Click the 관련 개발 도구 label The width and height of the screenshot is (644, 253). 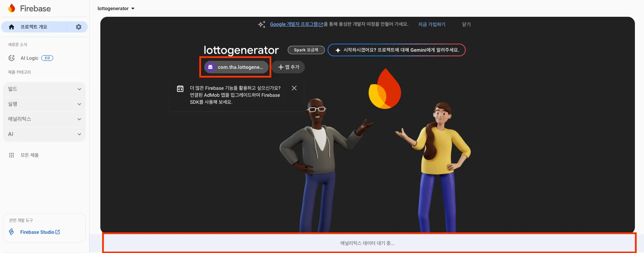point(21,220)
